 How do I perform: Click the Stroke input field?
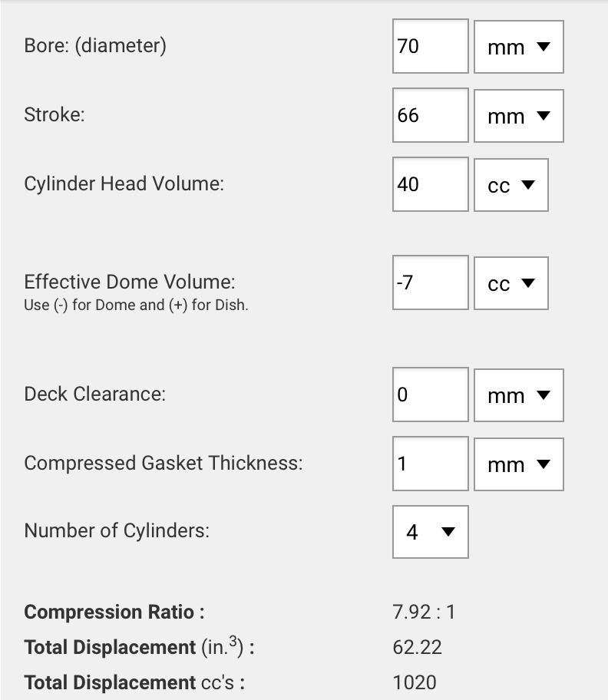coord(430,115)
